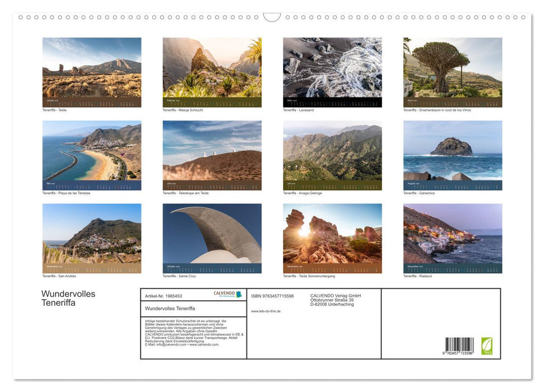Viewport: 544px width, 392px height.
Task: View the San Andrés coastal photo
Action: (x=91, y=238)
